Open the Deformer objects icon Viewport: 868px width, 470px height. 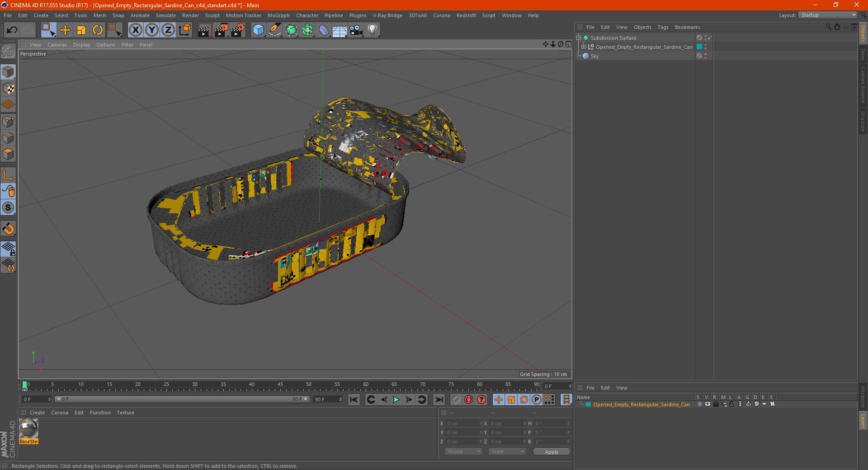[324, 30]
